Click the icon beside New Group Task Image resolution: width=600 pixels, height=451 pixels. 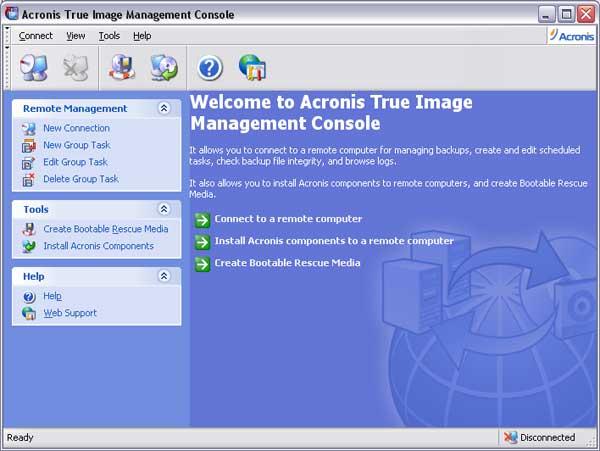(x=29, y=145)
